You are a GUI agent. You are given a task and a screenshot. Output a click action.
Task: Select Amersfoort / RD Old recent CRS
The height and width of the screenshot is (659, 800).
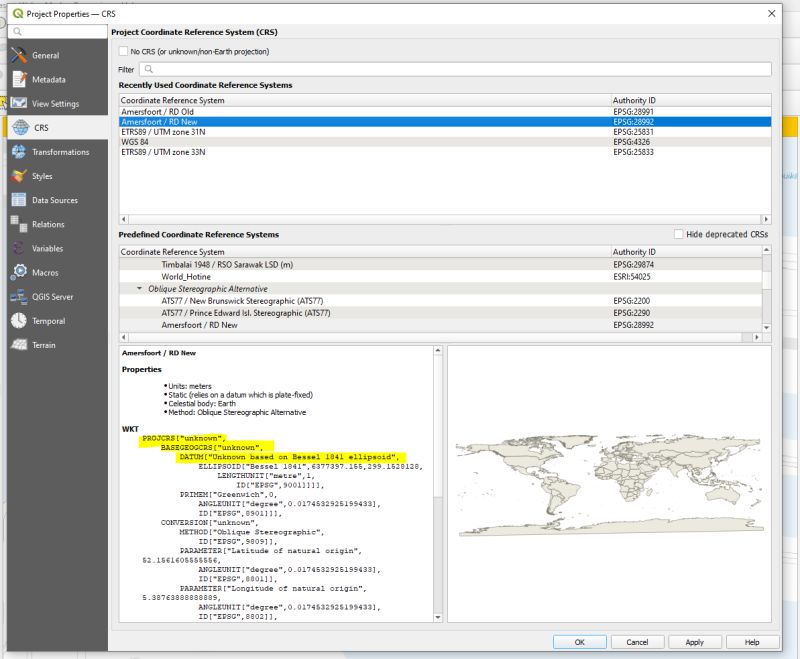point(445,112)
